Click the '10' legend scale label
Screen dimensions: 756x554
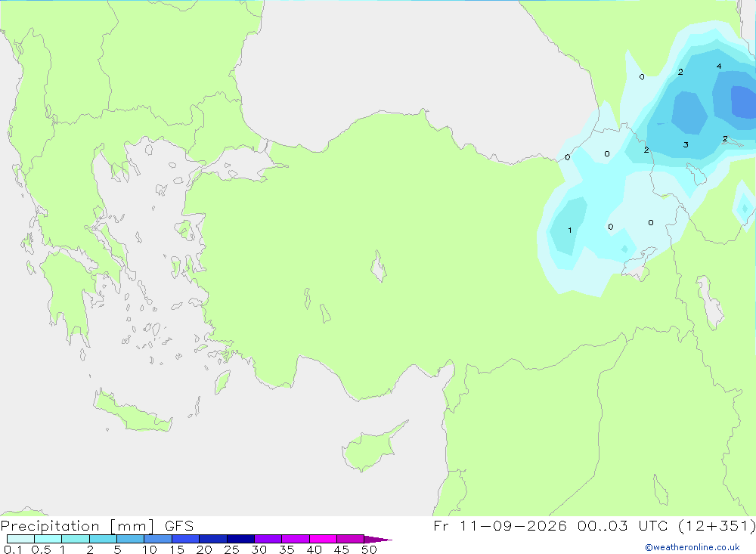pyautogui.click(x=150, y=549)
